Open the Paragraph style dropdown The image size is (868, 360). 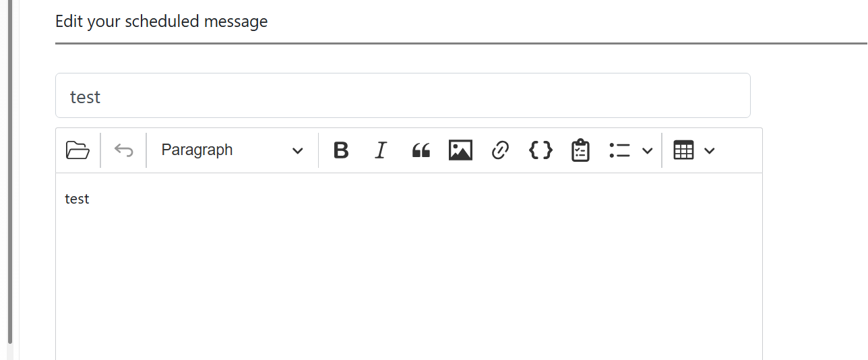pyautogui.click(x=232, y=150)
